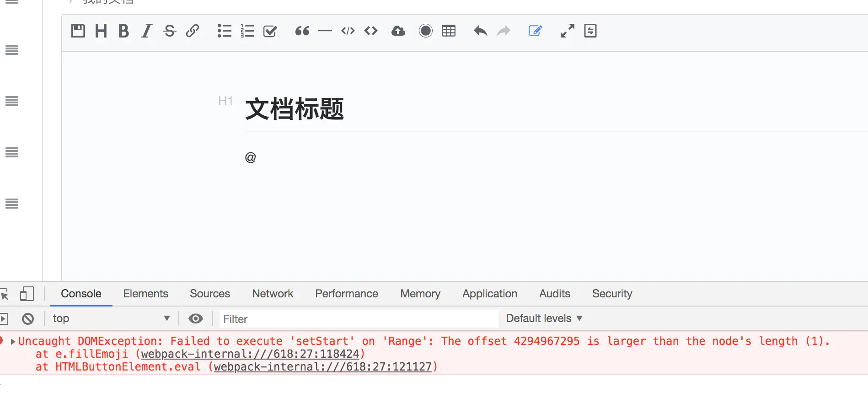Toggle fullscreen mode for the editor
The image size is (868, 398).
[x=567, y=31]
